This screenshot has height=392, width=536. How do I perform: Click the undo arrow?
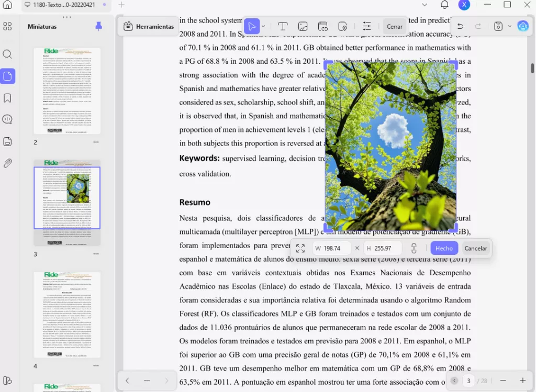461,26
